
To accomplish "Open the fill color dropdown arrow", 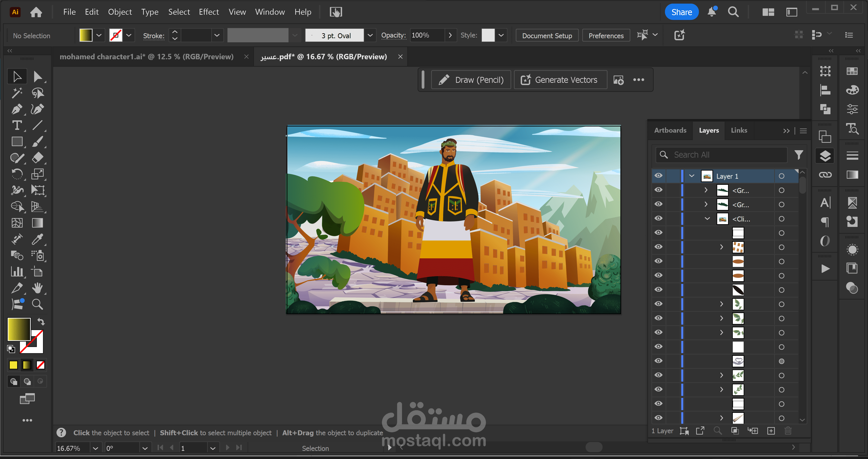I will (x=99, y=36).
